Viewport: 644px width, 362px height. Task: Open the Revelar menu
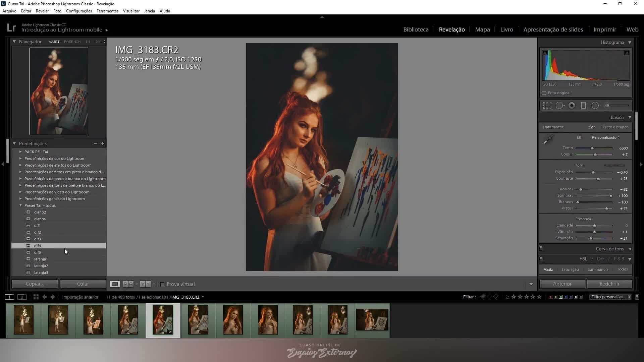point(42,11)
